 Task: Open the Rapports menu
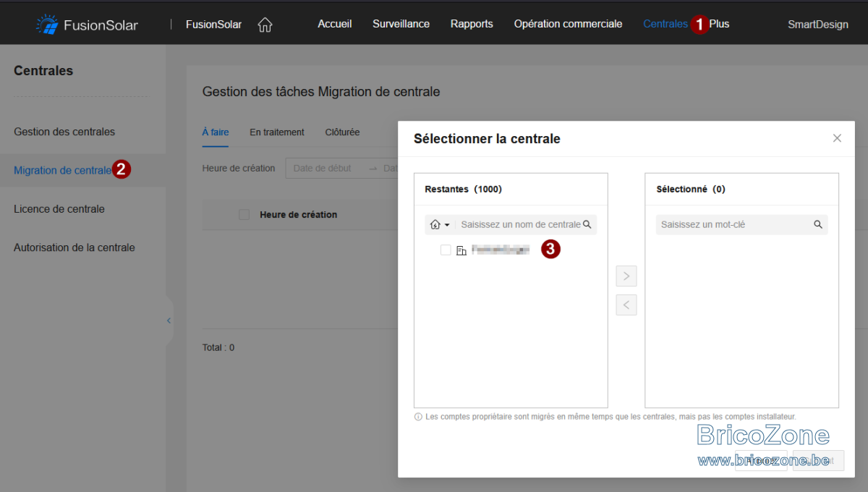pyautogui.click(x=472, y=24)
